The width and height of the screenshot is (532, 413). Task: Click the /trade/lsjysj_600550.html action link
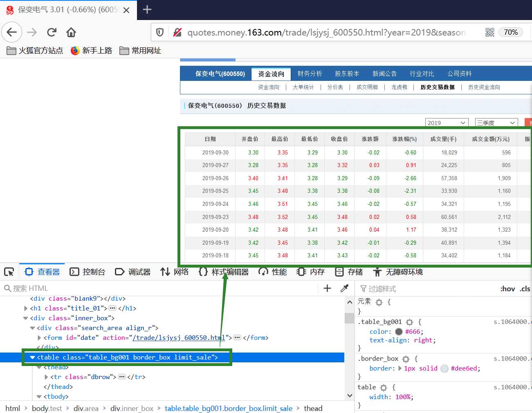pyautogui.click(x=179, y=338)
